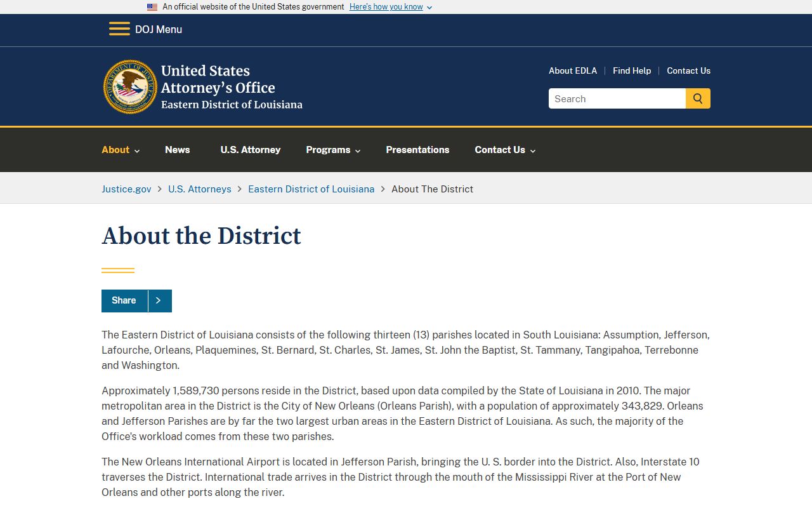Image resolution: width=812 pixels, height=508 pixels.
Task: Click the Department of Justice seal logo
Action: pyautogui.click(x=130, y=87)
